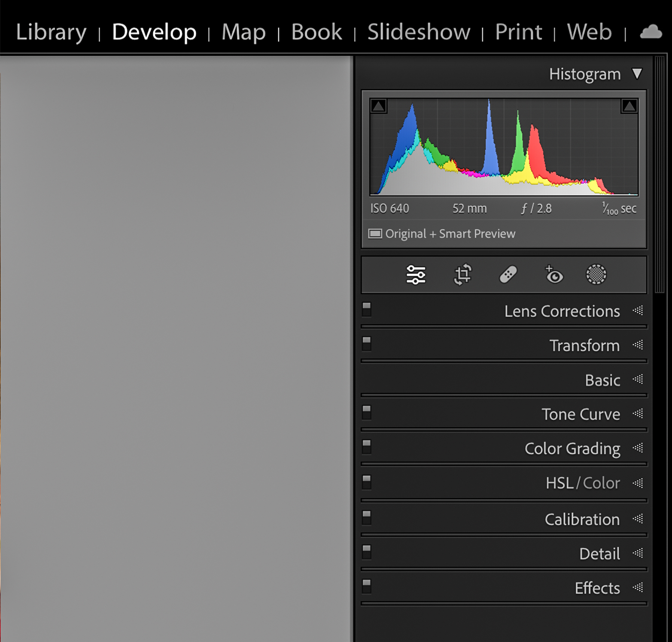The image size is (672, 642).
Task: Open the Masking tool circle icon
Action: [596, 274]
